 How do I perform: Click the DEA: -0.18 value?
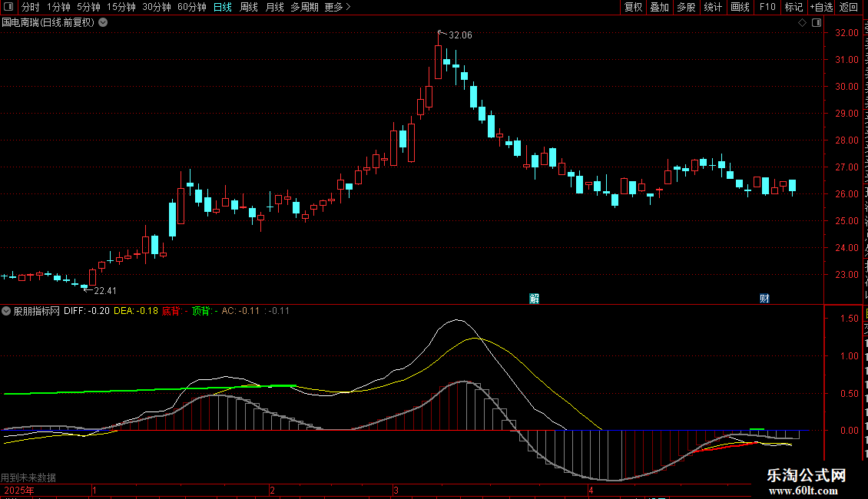pyautogui.click(x=136, y=311)
